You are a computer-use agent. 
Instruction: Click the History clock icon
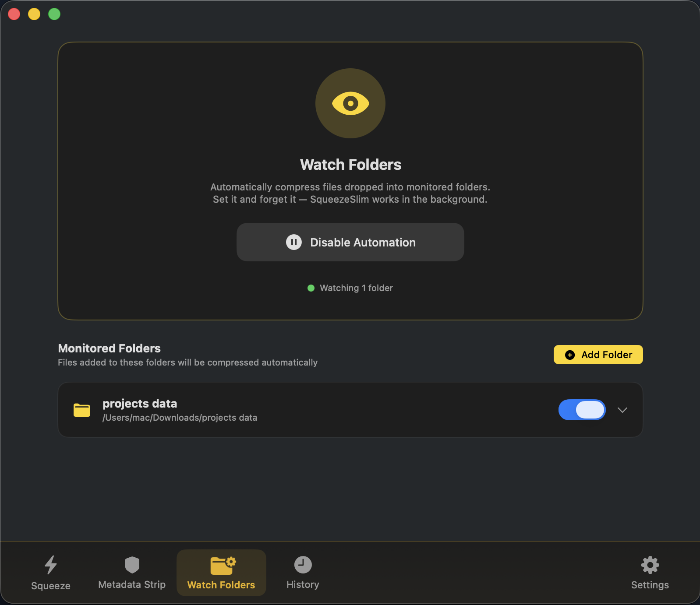click(x=303, y=565)
